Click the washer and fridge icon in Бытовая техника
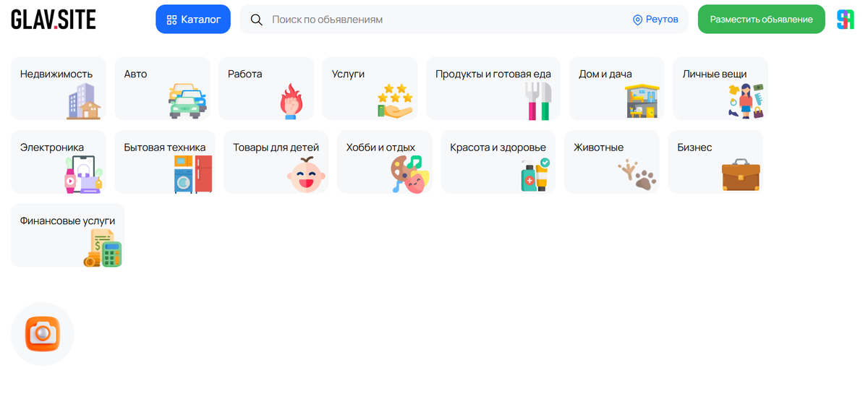This screenshot has height=394, width=868. (x=193, y=174)
